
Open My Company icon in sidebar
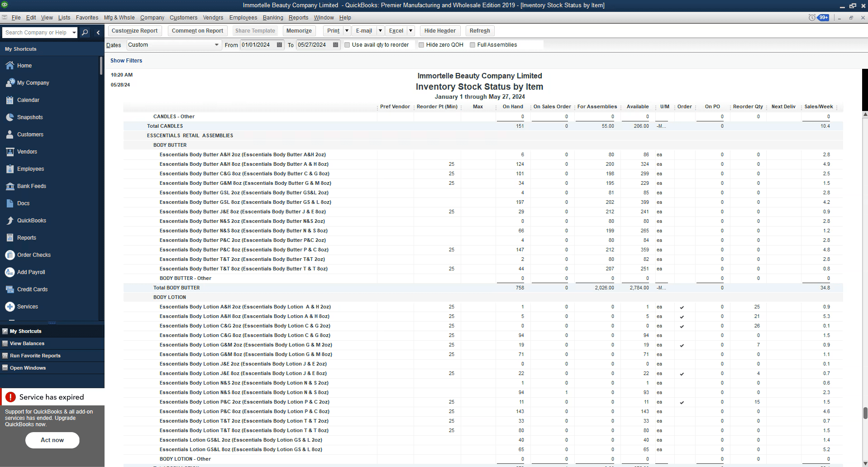pyautogui.click(x=10, y=83)
